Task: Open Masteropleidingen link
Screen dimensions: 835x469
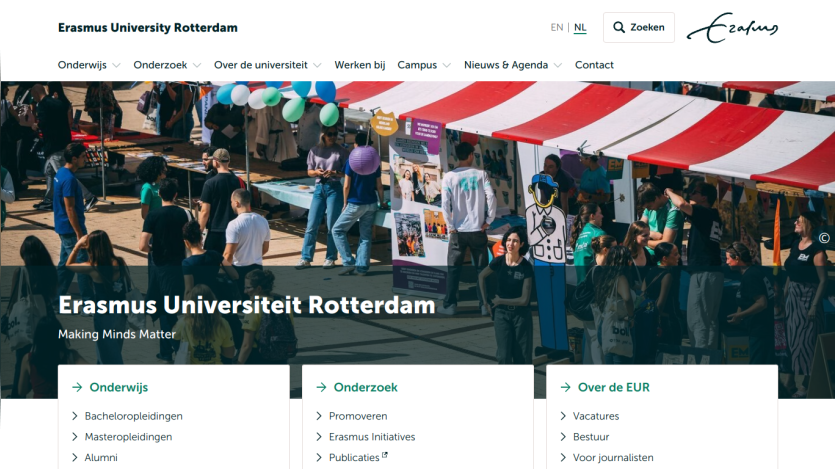Action: pyautogui.click(x=128, y=437)
